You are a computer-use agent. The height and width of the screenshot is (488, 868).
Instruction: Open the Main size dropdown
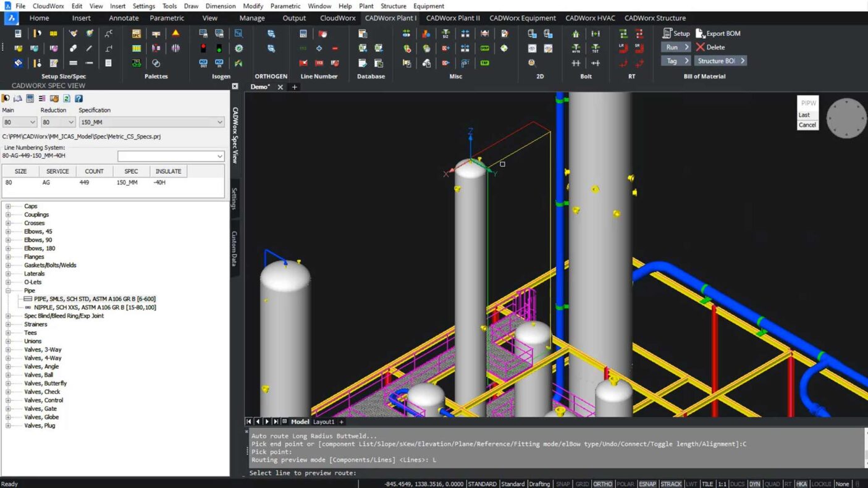pos(19,122)
